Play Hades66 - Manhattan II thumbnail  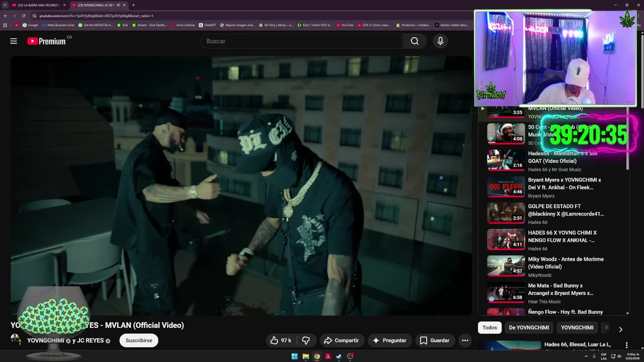506,160
